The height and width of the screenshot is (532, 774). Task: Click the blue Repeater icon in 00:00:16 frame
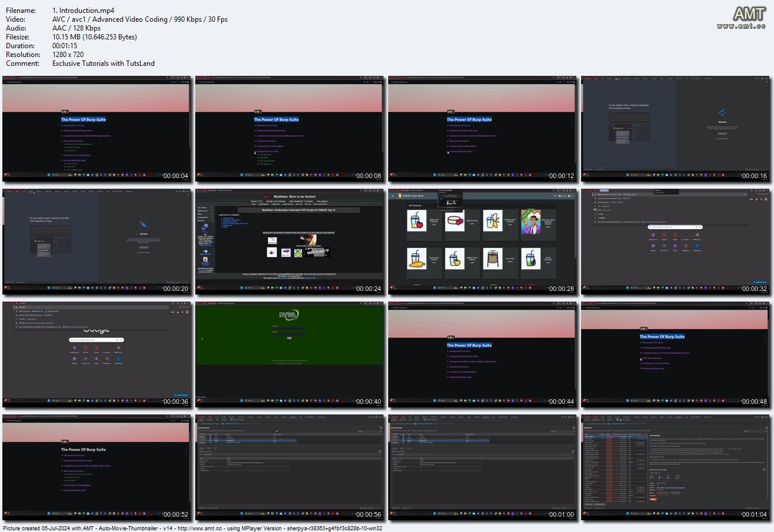click(722, 113)
